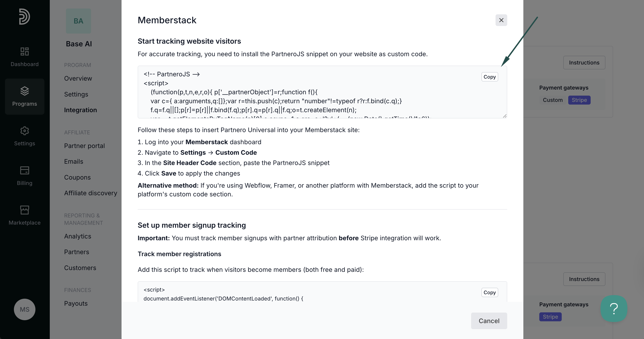Open the Partner portal page

84,146
